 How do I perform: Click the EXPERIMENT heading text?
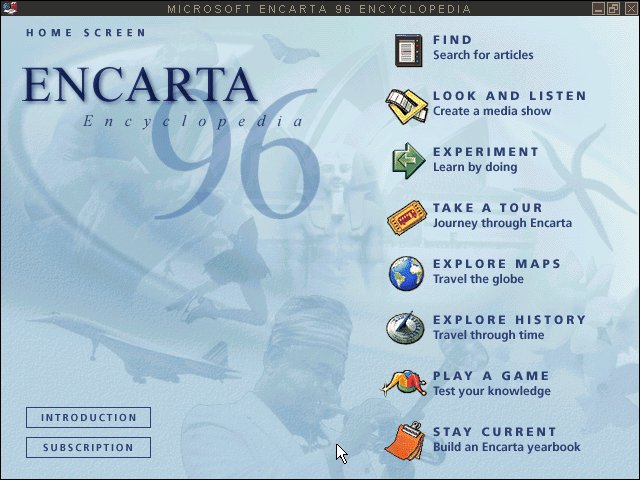(x=485, y=152)
